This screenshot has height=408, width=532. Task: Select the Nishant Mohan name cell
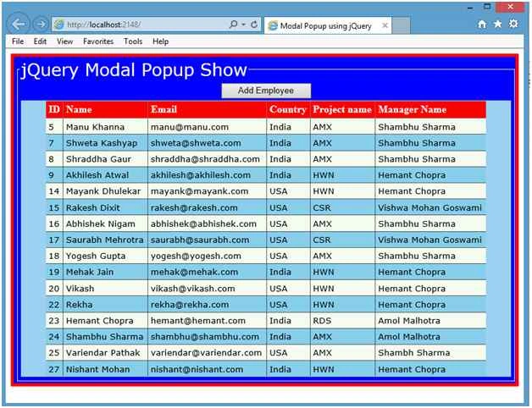click(x=105, y=369)
